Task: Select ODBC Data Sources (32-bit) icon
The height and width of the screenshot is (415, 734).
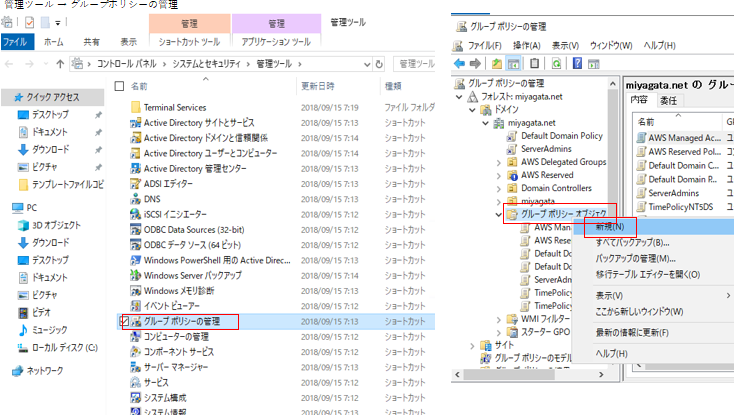Action: pos(136,230)
